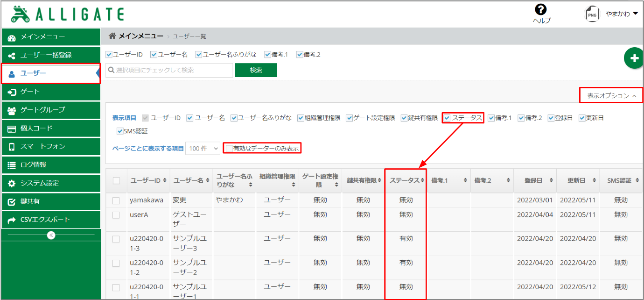This screenshot has width=644, height=300.
Task: Check the select-all checkbox in table header
Action: (117, 180)
